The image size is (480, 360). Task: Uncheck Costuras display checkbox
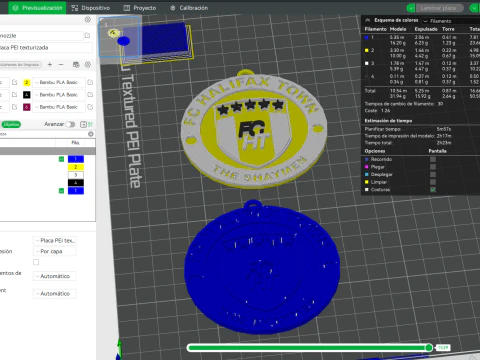(x=433, y=190)
